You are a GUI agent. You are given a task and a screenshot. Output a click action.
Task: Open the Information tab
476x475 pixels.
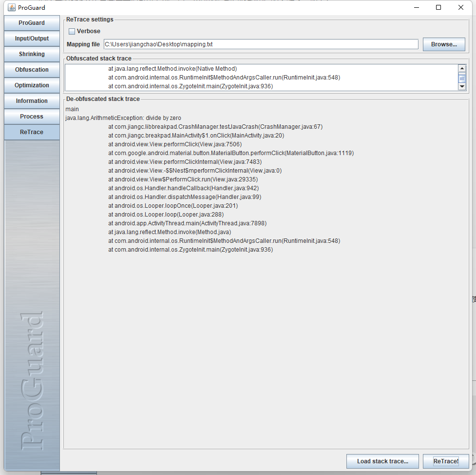pyautogui.click(x=32, y=101)
